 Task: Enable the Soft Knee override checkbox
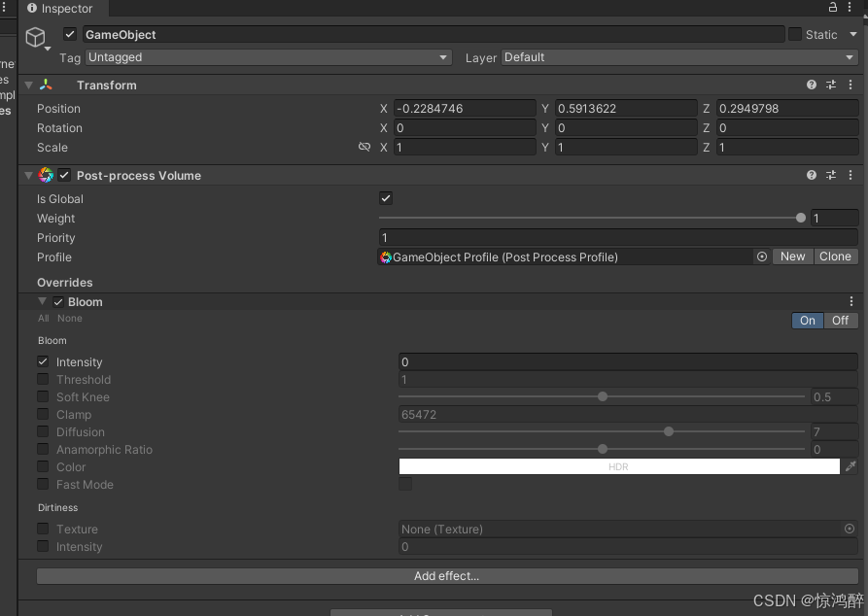[x=43, y=396]
